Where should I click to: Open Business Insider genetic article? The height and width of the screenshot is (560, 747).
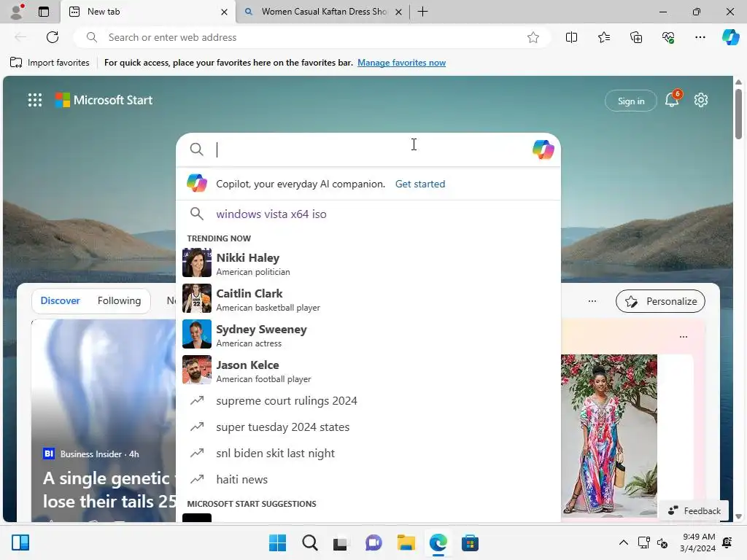click(x=109, y=489)
